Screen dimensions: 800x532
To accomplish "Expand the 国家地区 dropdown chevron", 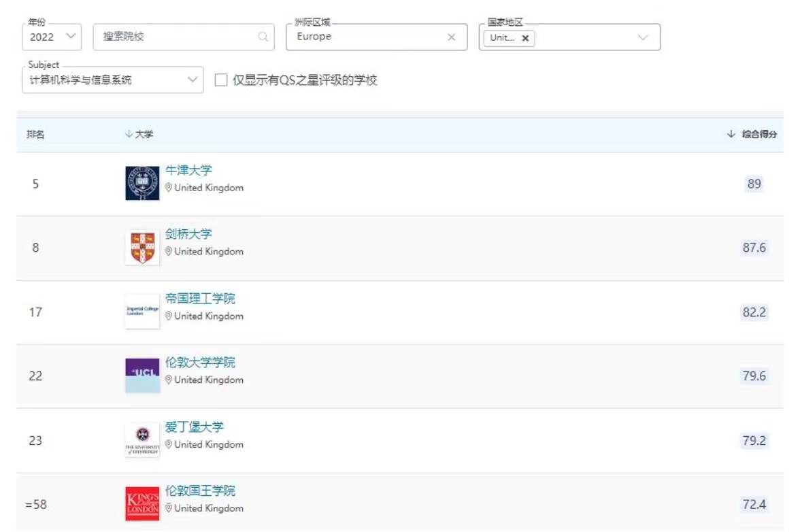I will pos(640,37).
